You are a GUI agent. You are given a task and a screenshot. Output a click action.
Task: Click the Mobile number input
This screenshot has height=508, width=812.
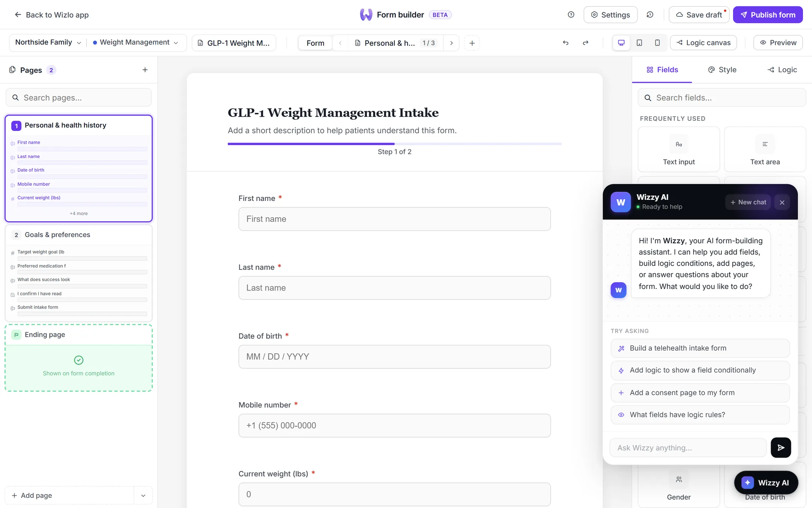(394, 426)
